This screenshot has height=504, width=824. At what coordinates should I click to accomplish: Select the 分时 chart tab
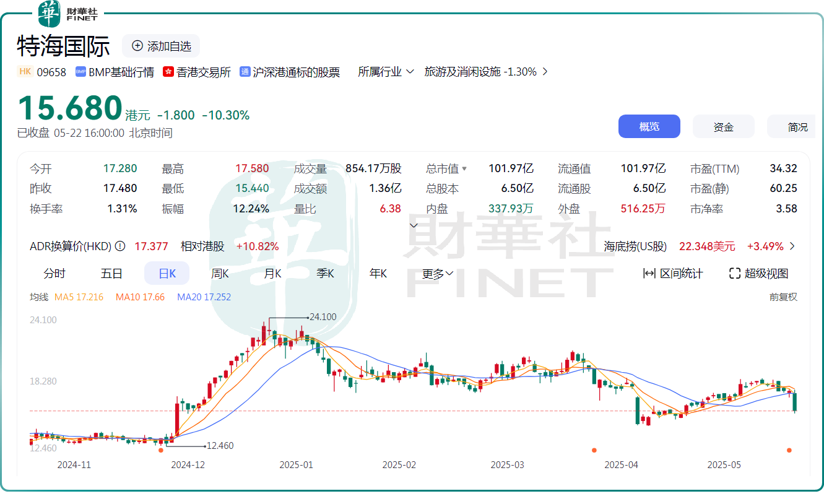[x=54, y=273]
